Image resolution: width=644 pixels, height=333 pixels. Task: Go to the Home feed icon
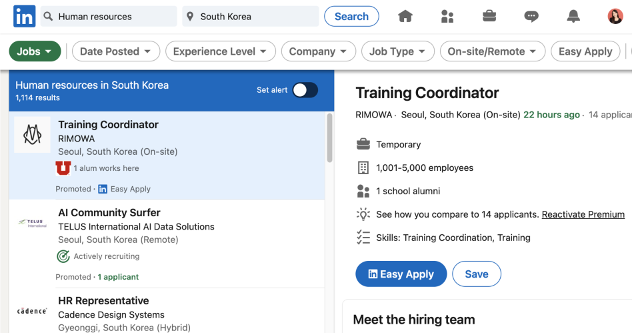405,17
